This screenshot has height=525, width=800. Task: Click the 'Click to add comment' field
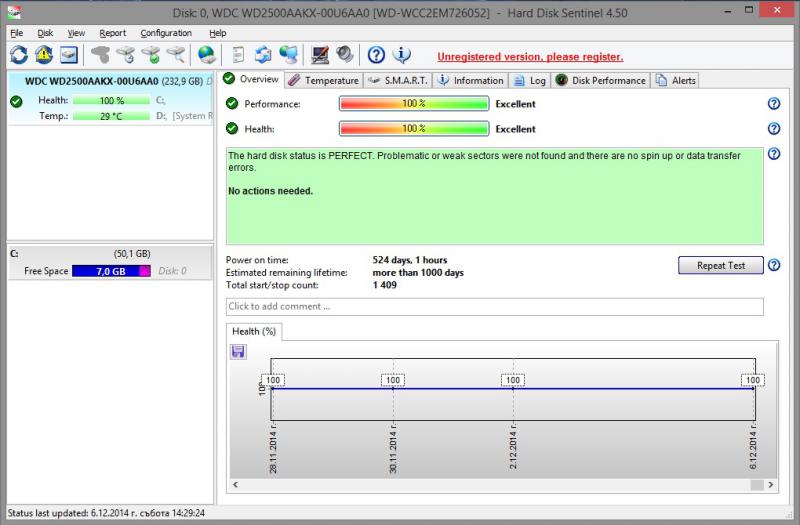(x=494, y=307)
